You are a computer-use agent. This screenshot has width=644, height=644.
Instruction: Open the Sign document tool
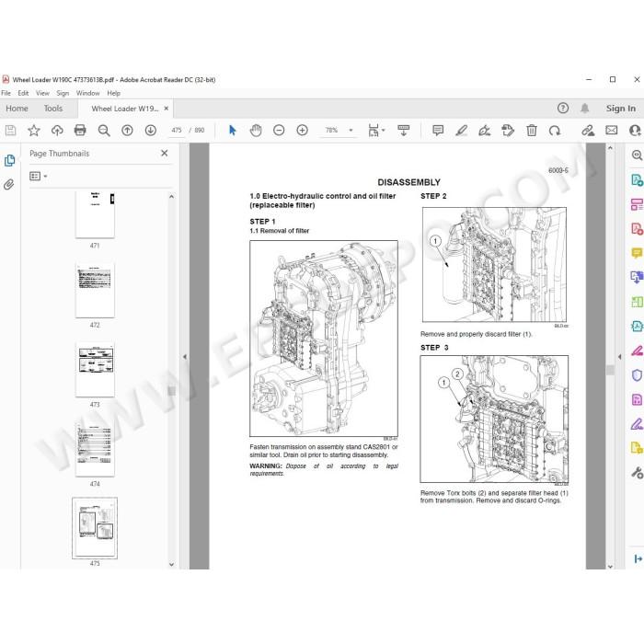click(485, 131)
